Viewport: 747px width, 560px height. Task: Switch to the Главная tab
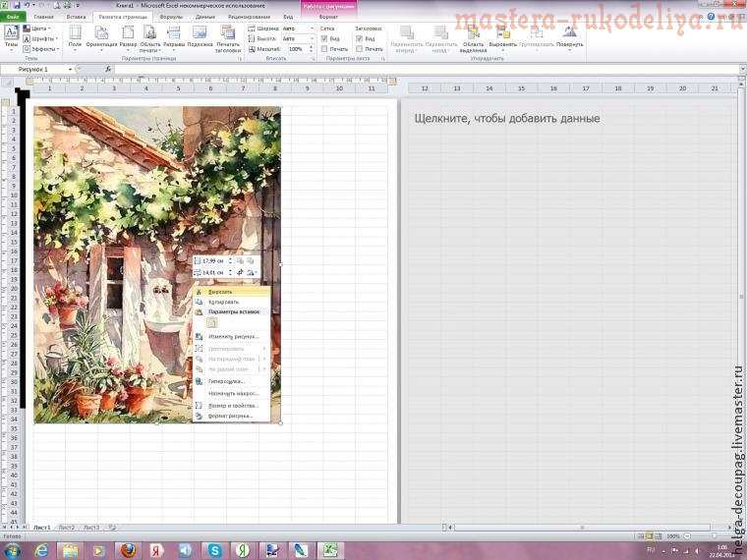coord(44,17)
